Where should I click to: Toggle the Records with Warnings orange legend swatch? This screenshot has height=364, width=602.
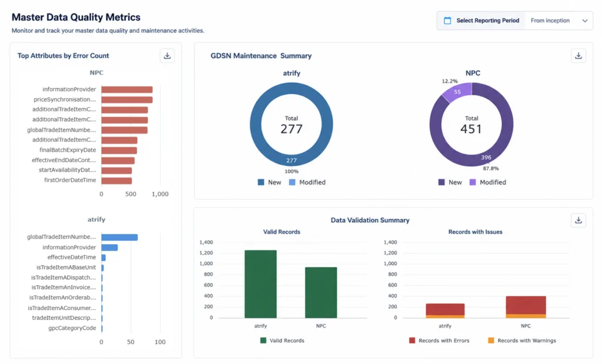[x=491, y=340]
